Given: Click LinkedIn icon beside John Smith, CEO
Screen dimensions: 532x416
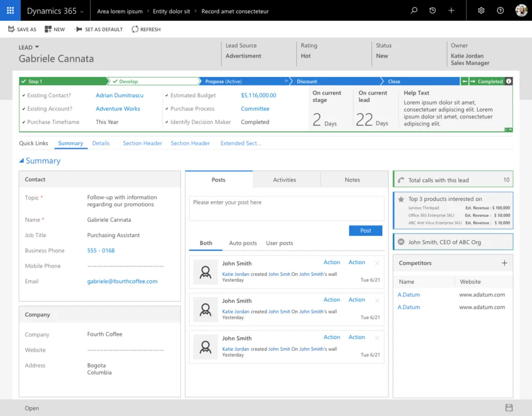Looking at the screenshot, I should tap(401, 242).
